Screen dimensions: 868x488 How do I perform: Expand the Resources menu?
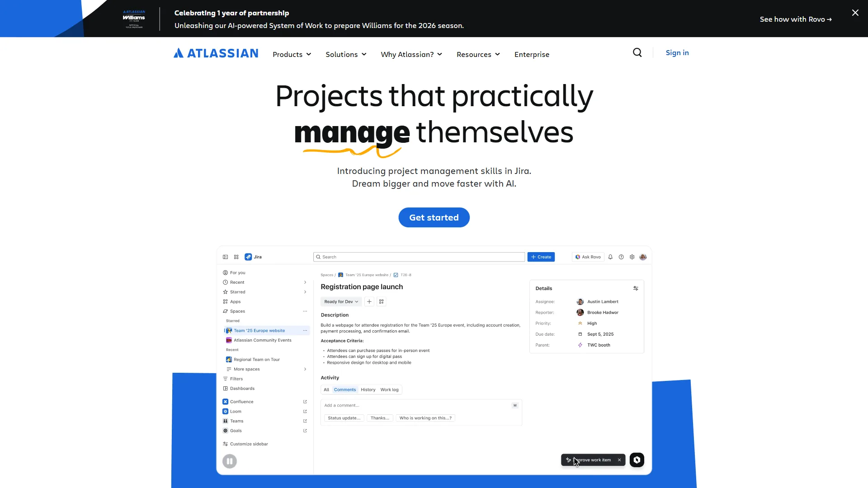[478, 55]
